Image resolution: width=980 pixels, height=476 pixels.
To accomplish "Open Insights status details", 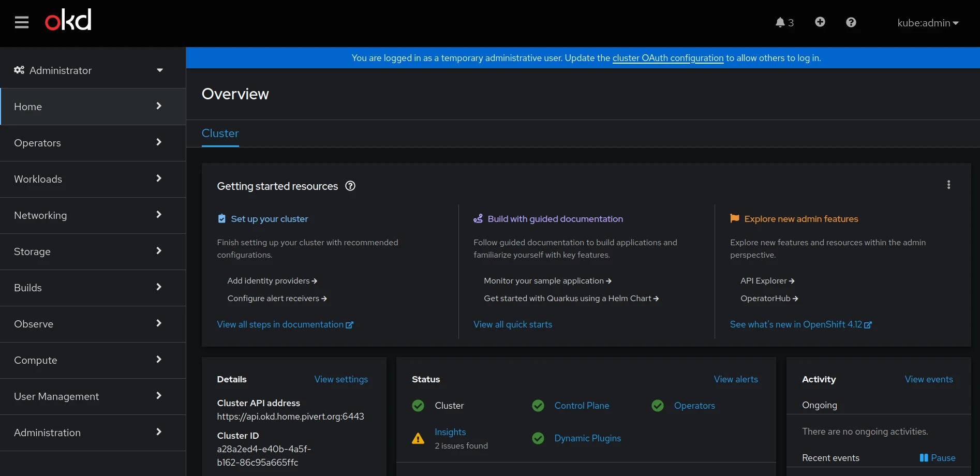I will (x=450, y=432).
